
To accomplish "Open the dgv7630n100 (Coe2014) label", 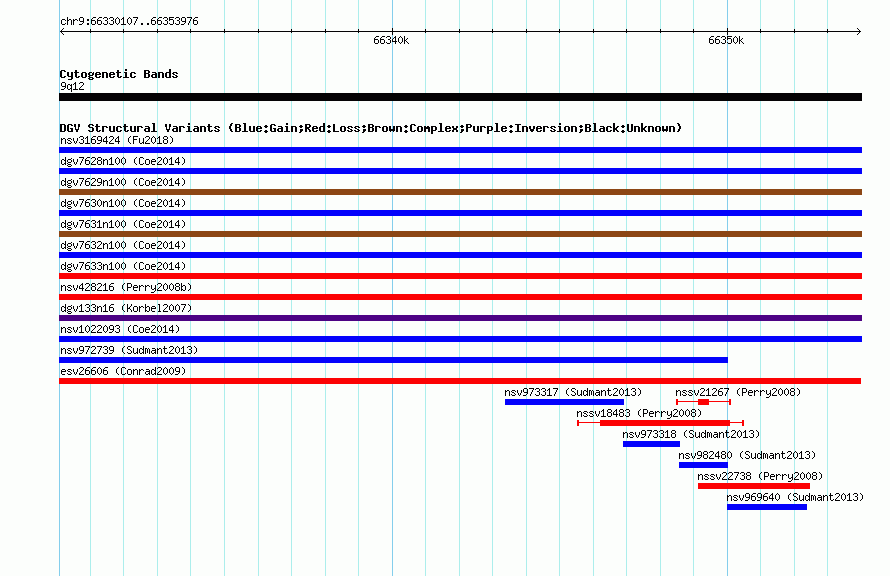I will [x=123, y=203].
